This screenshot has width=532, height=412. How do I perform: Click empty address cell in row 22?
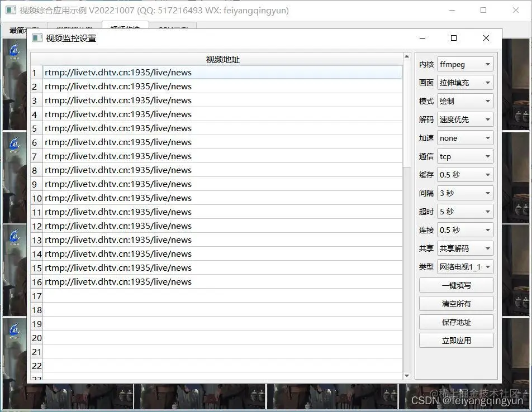click(222, 365)
